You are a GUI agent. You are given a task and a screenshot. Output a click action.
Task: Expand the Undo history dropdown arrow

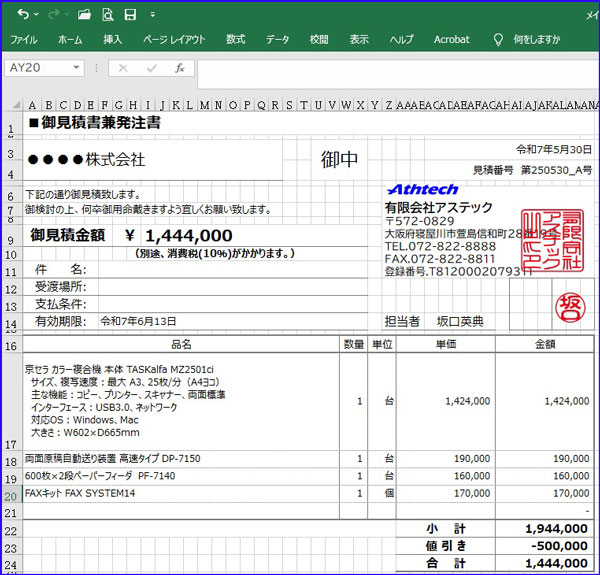[x=36, y=15]
